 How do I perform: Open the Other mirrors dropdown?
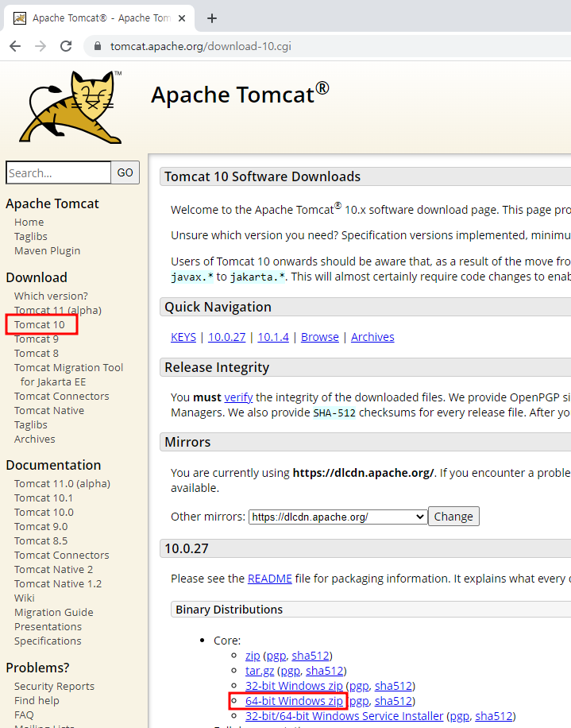338,517
